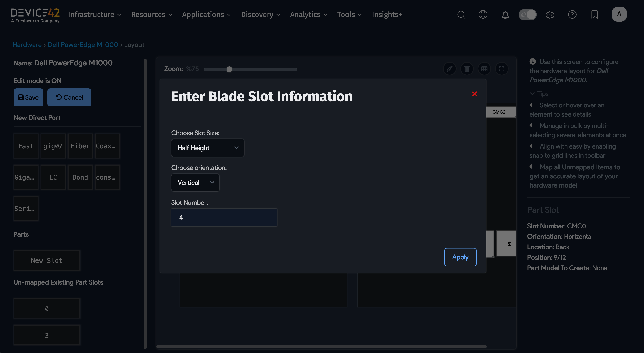Open the Choose orientation dropdown
This screenshot has height=353, width=644.
(x=195, y=183)
